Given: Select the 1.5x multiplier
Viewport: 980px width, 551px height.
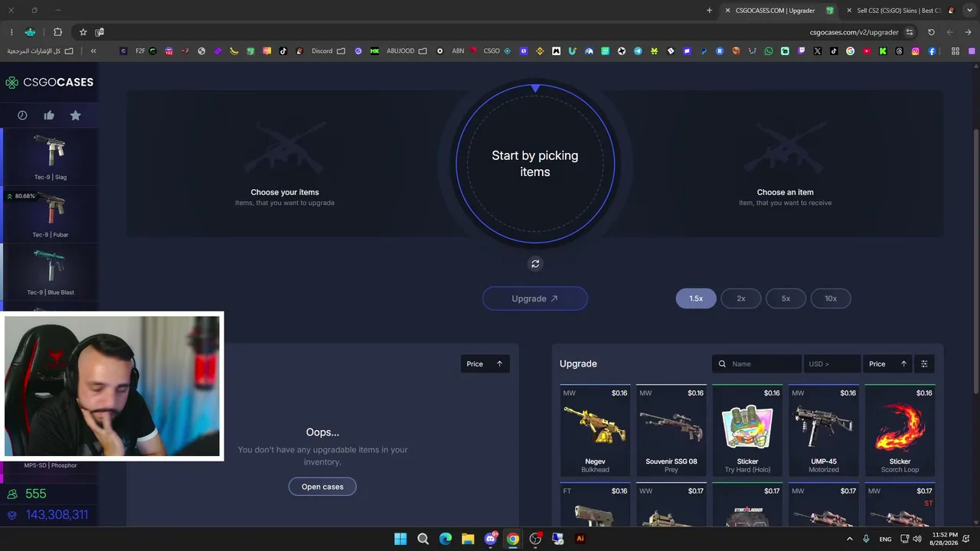Looking at the screenshot, I should pos(696,298).
